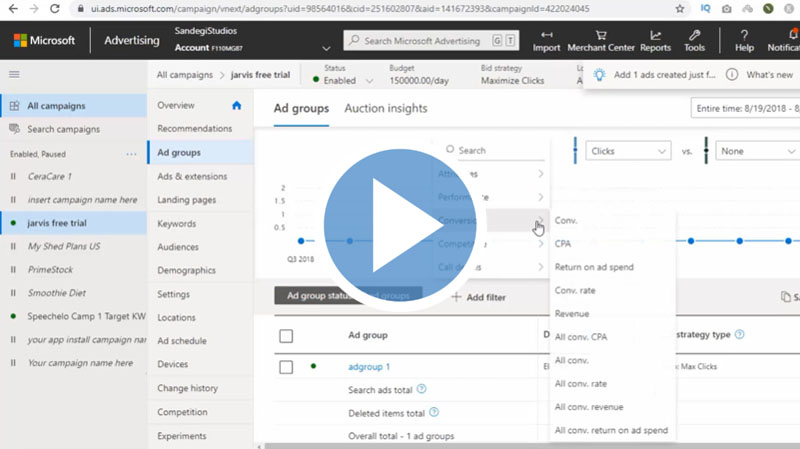Expand the Call details submenu arrow

[540, 267]
